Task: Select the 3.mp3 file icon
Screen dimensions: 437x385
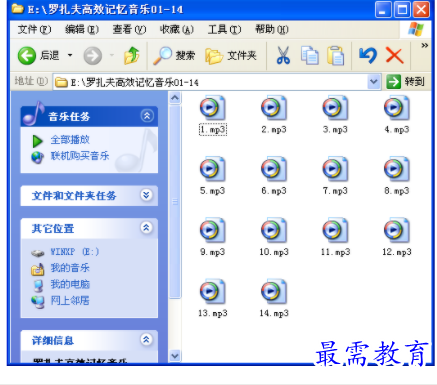Action: pos(335,108)
